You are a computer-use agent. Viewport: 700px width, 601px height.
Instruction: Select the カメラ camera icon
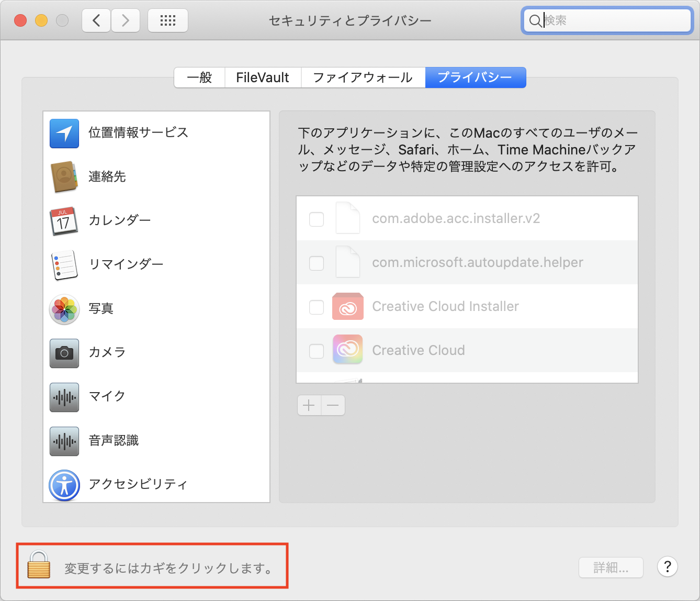click(x=64, y=353)
